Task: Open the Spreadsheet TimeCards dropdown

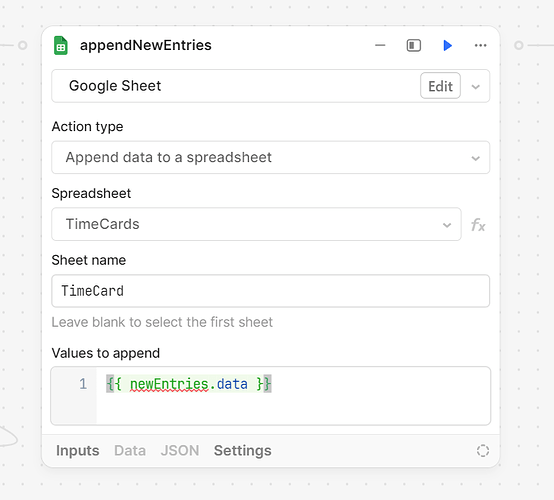Action: click(x=257, y=224)
